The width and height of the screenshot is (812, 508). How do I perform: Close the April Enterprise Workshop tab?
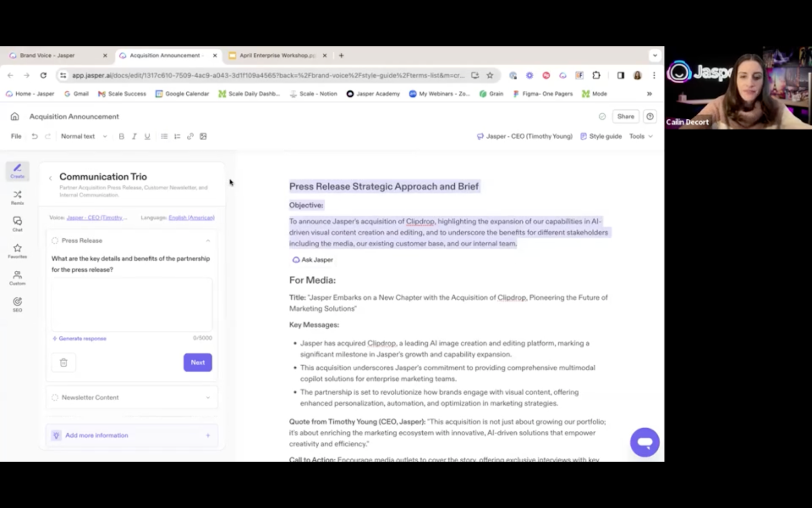pyautogui.click(x=325, y=55)
